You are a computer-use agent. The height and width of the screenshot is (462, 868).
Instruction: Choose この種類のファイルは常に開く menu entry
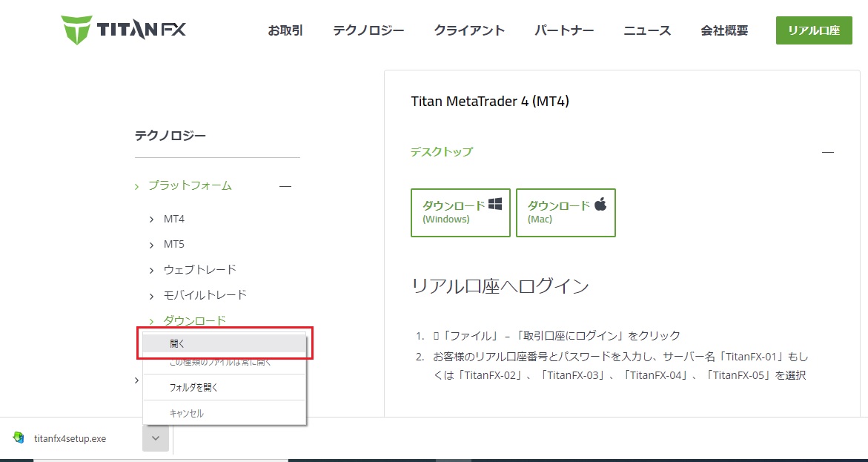(x=224, y=363)
